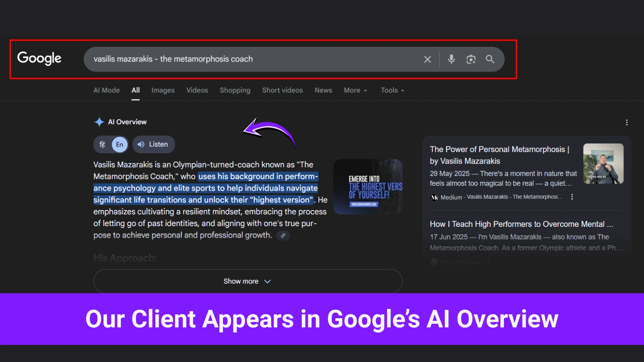Open the Tools dropdown
This screenshot has height=362, width=644.
point(391,90)
